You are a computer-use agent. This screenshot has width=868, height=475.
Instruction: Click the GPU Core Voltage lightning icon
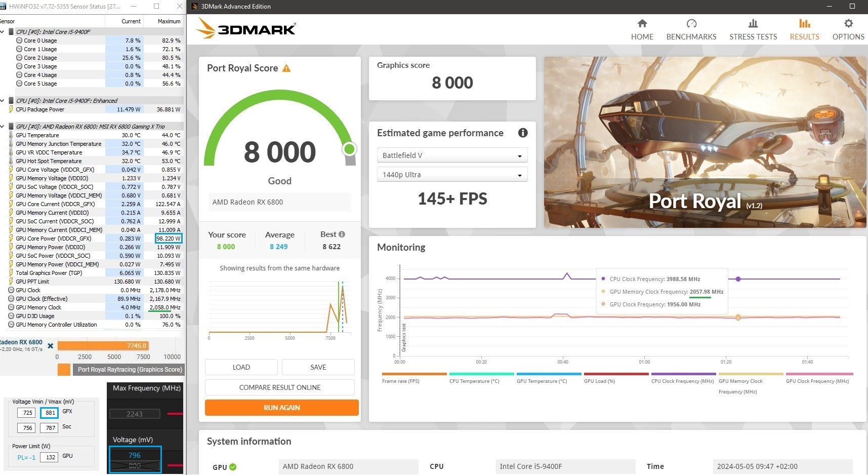[11, 170]
